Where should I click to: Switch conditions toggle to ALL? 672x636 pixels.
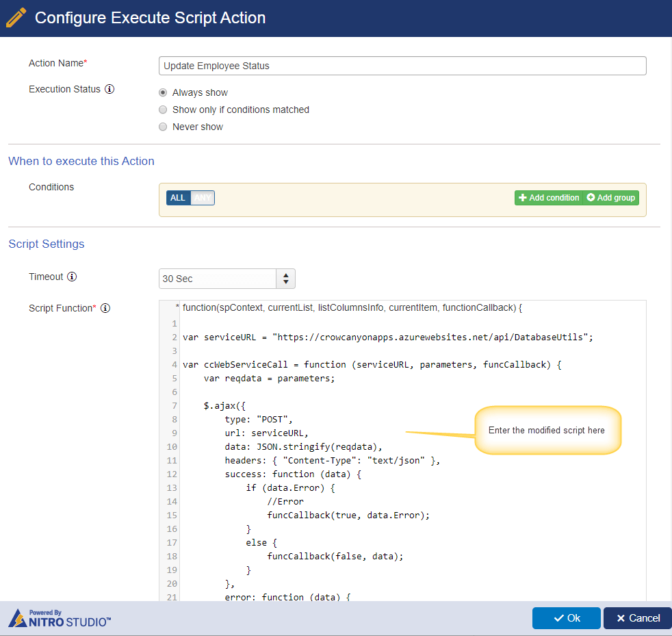point(179,198)
